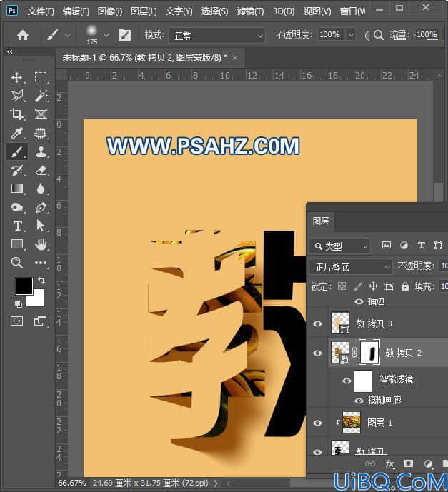
Task: Toggle lock all padlock icon
Action: (x=405, y=286)
